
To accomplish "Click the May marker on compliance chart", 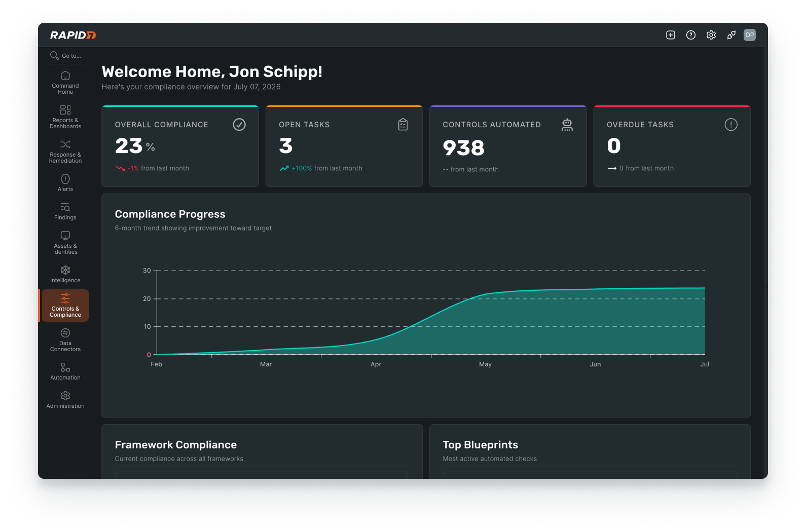I will [x=485, y=364].
